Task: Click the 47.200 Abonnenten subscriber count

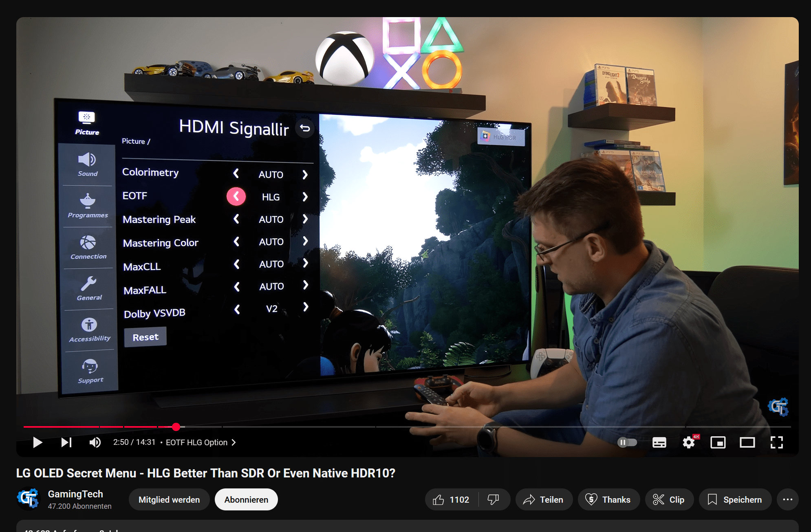Action: pos(80,506)
